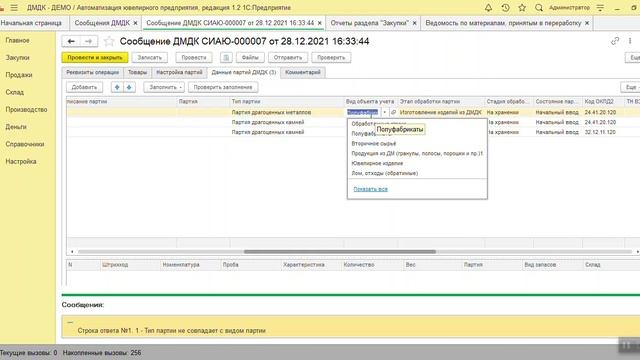The image size is (640, 360).
Task: Click Записать button
Action: (150, 58)
